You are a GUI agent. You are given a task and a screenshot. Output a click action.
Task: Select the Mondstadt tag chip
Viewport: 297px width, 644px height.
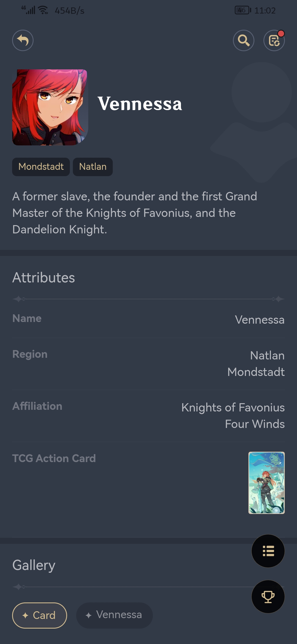41,167
